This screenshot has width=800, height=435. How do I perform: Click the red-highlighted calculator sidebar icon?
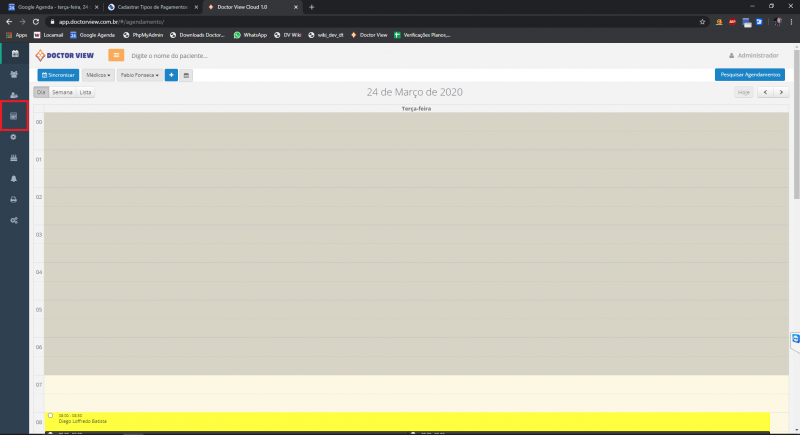click(14, 117)
